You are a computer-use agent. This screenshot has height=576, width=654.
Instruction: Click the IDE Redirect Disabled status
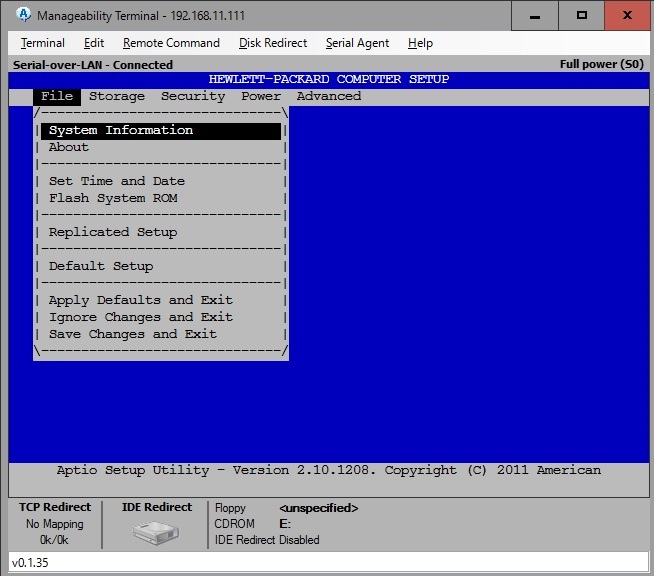pyautogui.click(x=267, y=540)
